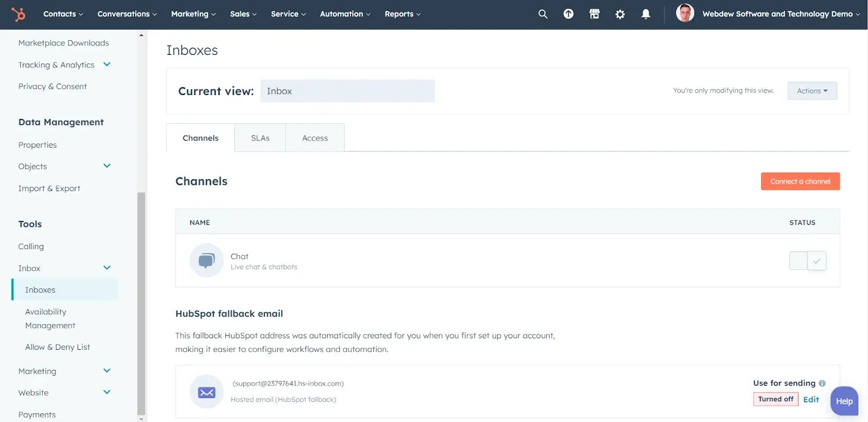
Task: Open Payments in sidebar
Action: [37, 414]
